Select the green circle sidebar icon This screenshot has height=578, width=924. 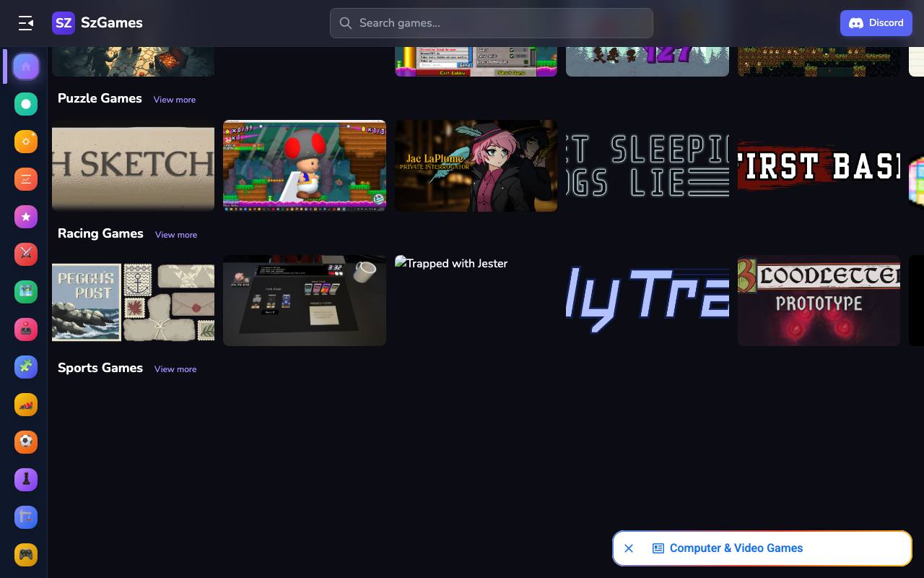click(x=26, y=104)
